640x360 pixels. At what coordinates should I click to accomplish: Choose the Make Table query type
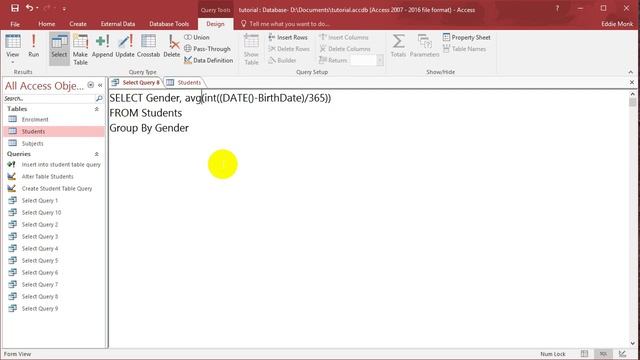80,49
